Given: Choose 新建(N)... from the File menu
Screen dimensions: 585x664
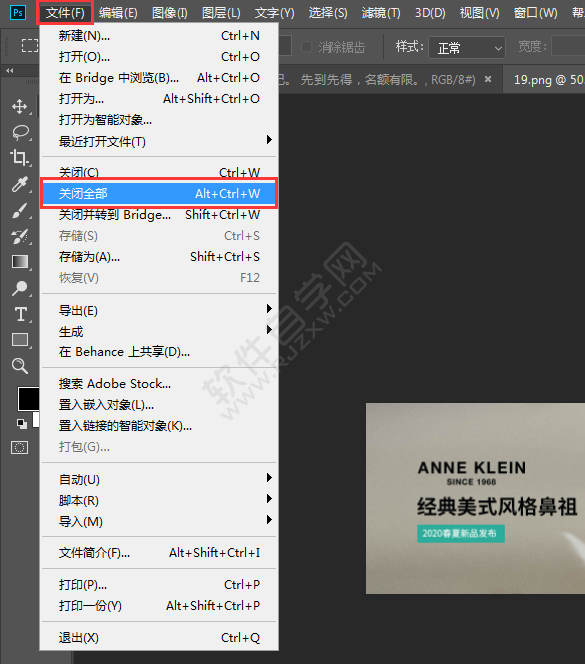Looking at the screenshot, I should click(159, 36).
